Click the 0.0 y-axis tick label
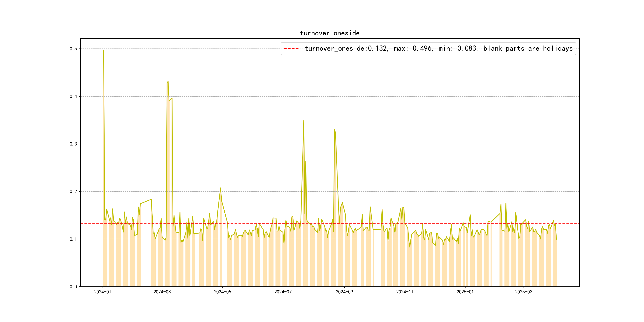 pyautogui.click(x=73, y=286)
